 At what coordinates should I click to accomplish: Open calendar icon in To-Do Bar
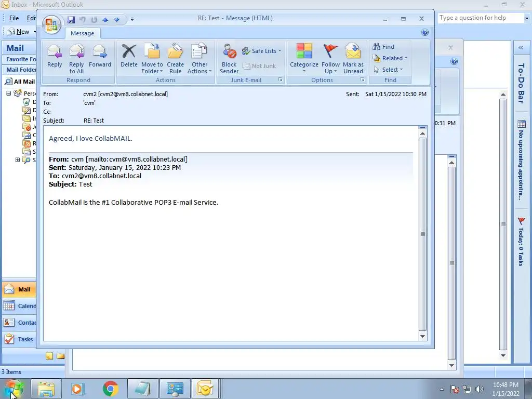[522, 124]
